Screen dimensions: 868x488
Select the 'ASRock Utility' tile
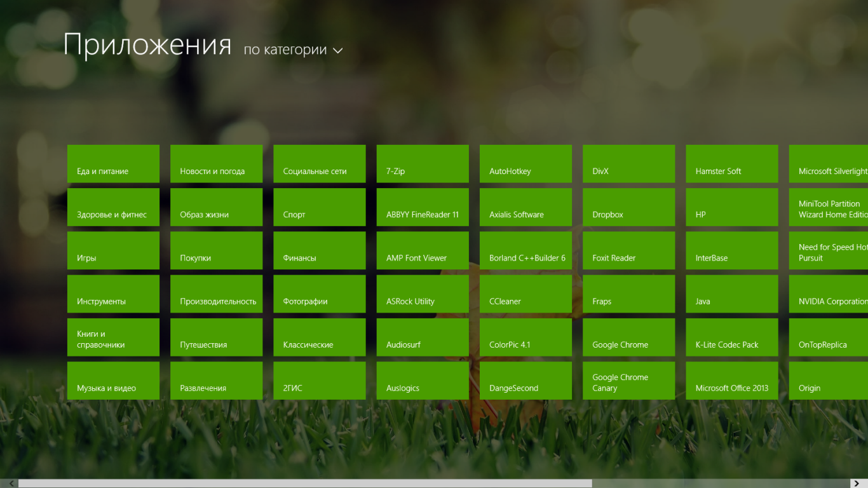point(423,294)
